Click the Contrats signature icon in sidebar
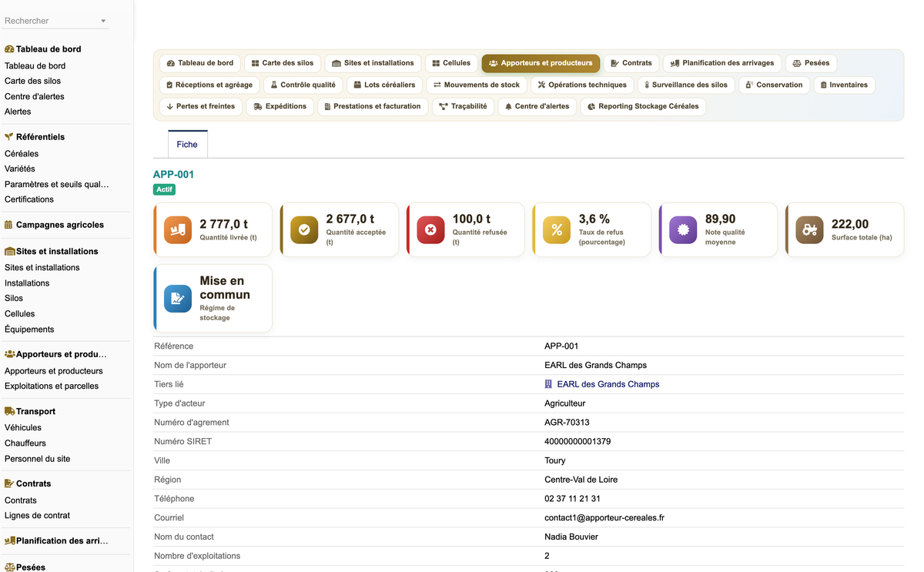 click(9, 483)
